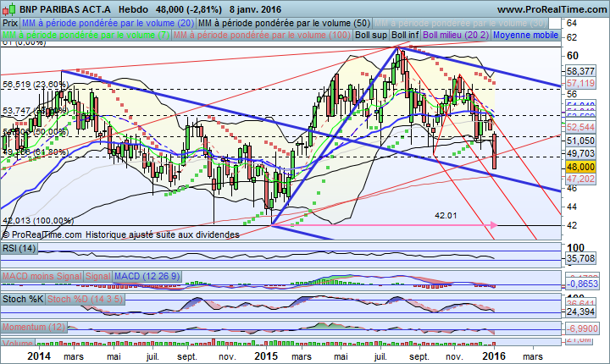Click the Stoch %D (14 3 5) label
The height and width of the screenshot is (364, 610).
[85, 299]
